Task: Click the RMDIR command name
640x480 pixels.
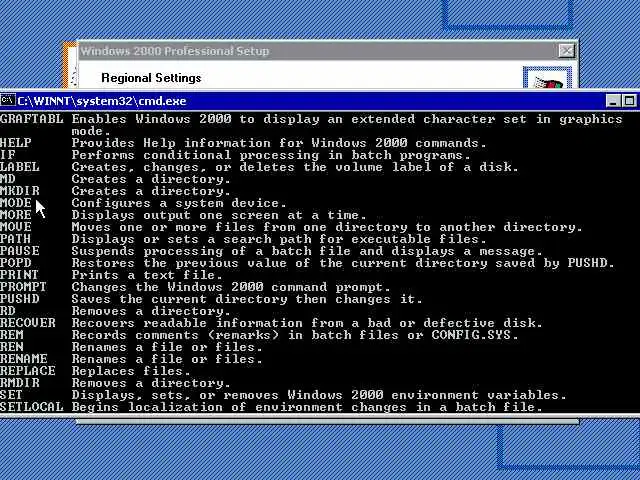Action: (x=20, y=383)
